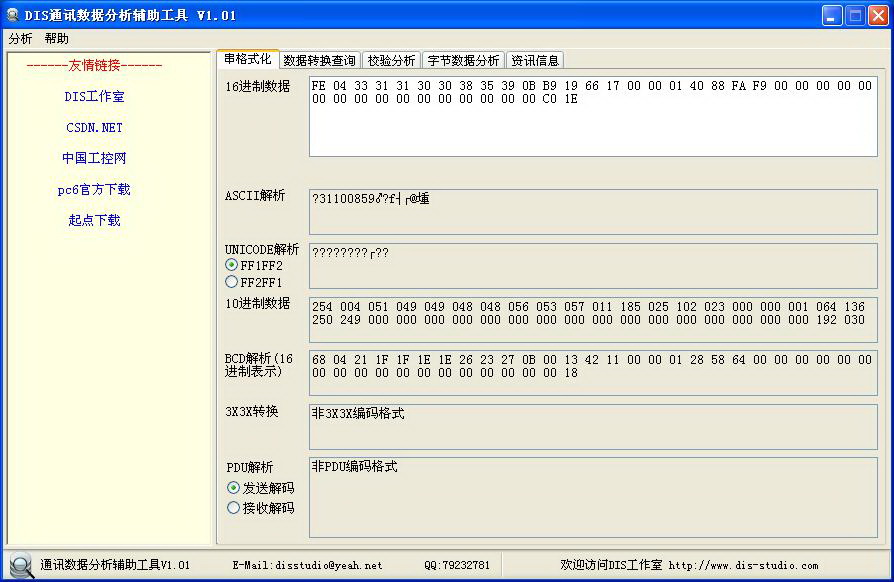Open the 起点下载 link
The width and height of the screenshot is (894, 582).
click(94, 220)
